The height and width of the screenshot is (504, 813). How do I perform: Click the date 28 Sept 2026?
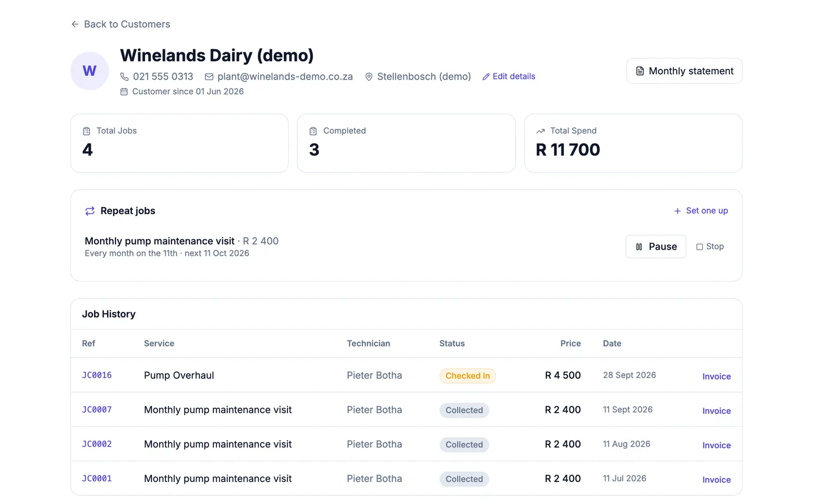coord(629,375)
